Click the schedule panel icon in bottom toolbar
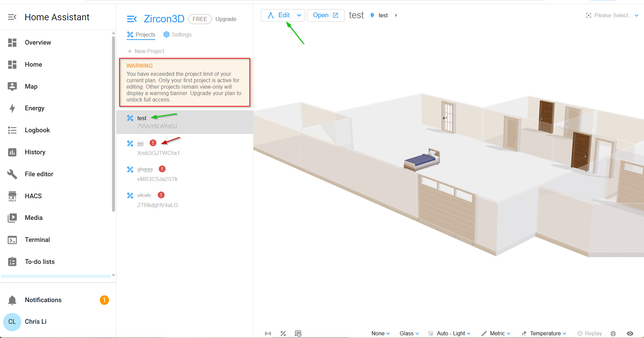The width and height of the screenshot is (644, 338). tap(298, 334)
